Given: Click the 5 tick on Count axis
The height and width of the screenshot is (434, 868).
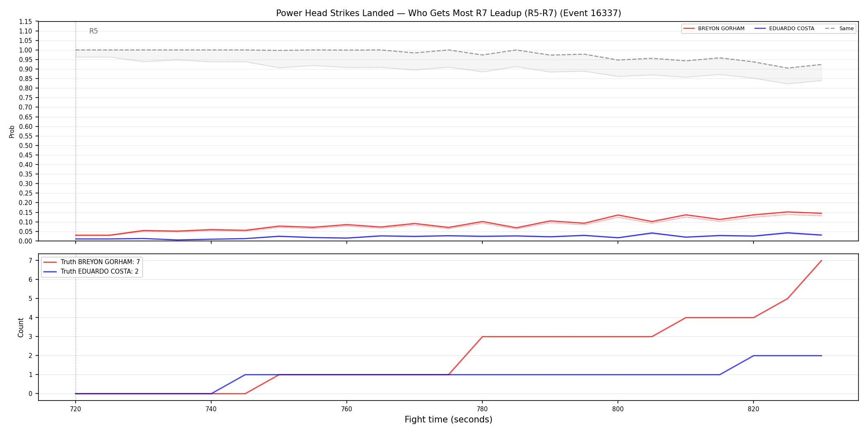Looking at the screenshot, I should click(31, 298).
